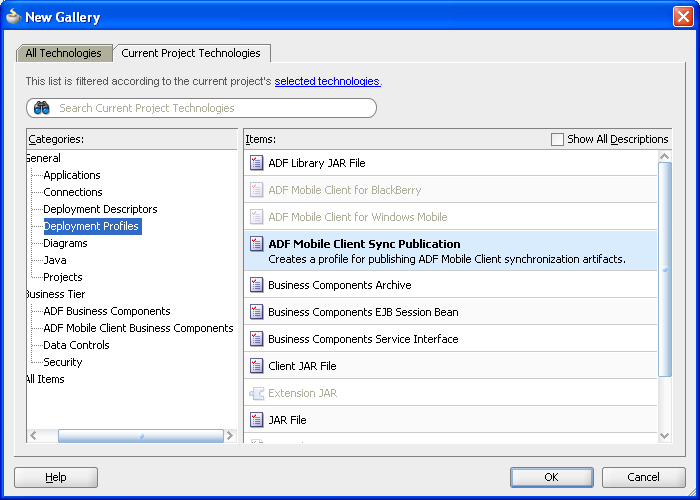The image size is (700, 500).
Task: Select All Items category
Action: [x=45, y=379]
